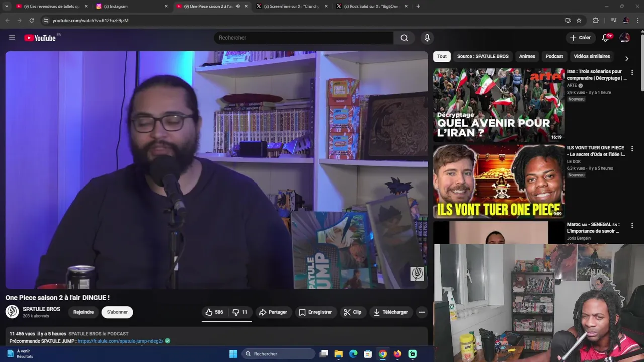The width and height of the screenshot is (644, 362).
Task: Like the video with thumbs up
Action: 214,312
